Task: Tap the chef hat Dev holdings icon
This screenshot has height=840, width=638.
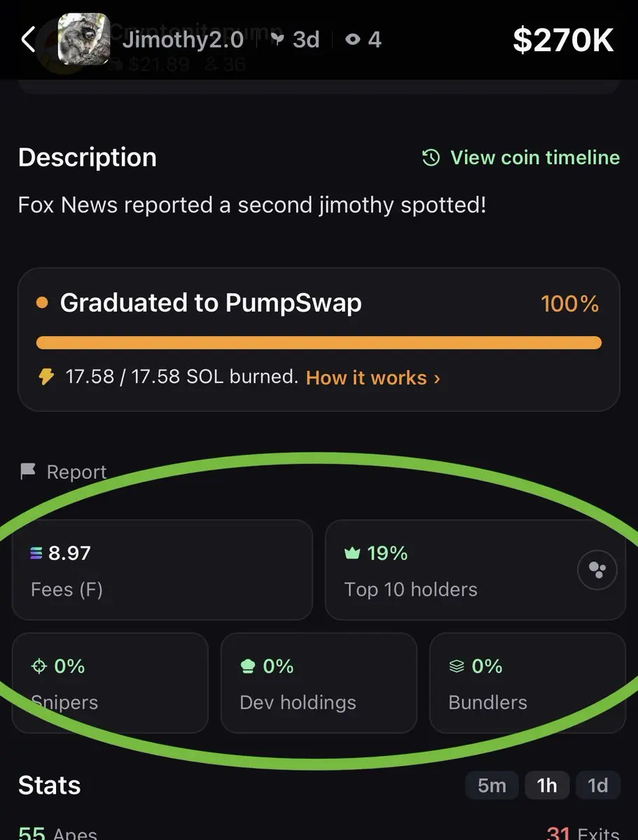Action: (248, 666)
